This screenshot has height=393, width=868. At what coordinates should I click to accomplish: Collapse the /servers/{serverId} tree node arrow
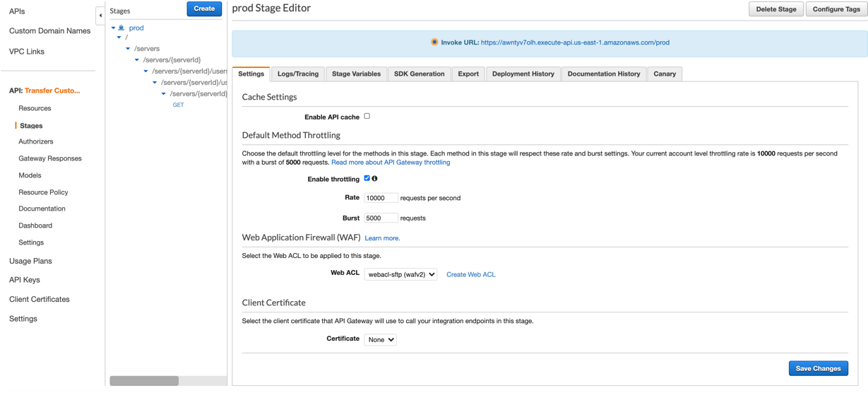(x=137, y=60)
